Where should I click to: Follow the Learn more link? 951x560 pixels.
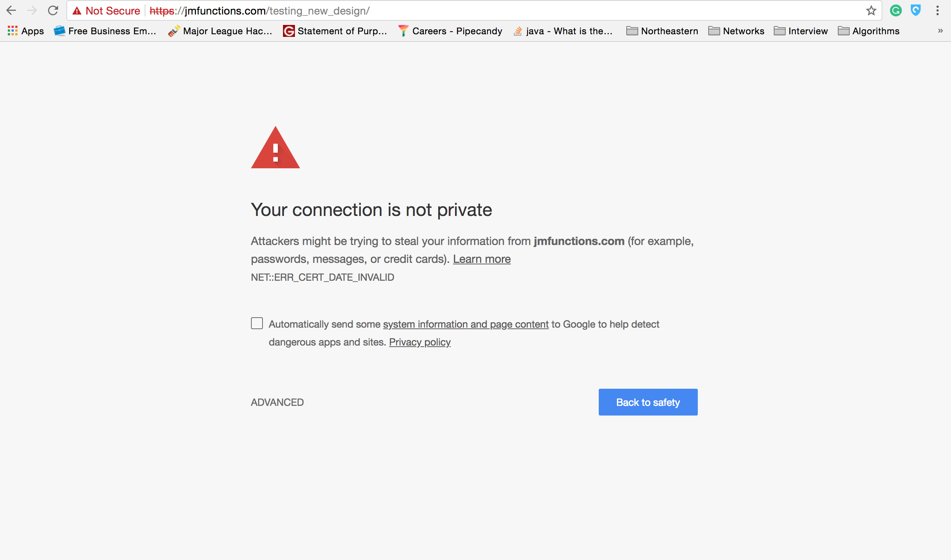[x=482, y=259]
